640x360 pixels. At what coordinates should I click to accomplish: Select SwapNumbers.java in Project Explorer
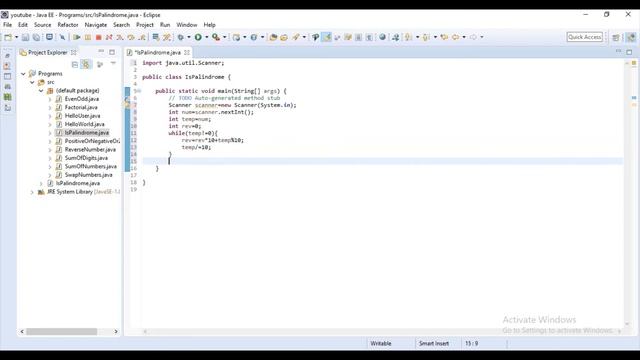coord(88,175)
